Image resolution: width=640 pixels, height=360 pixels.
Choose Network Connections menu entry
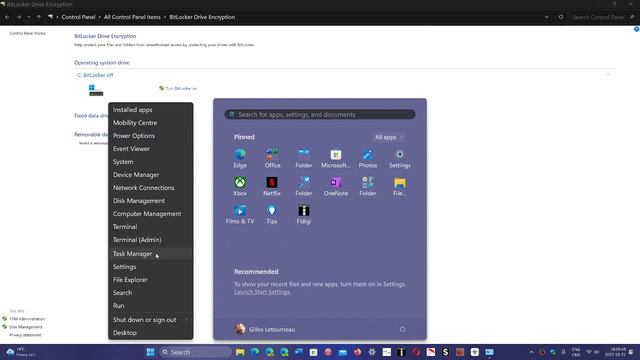(151, 188)
